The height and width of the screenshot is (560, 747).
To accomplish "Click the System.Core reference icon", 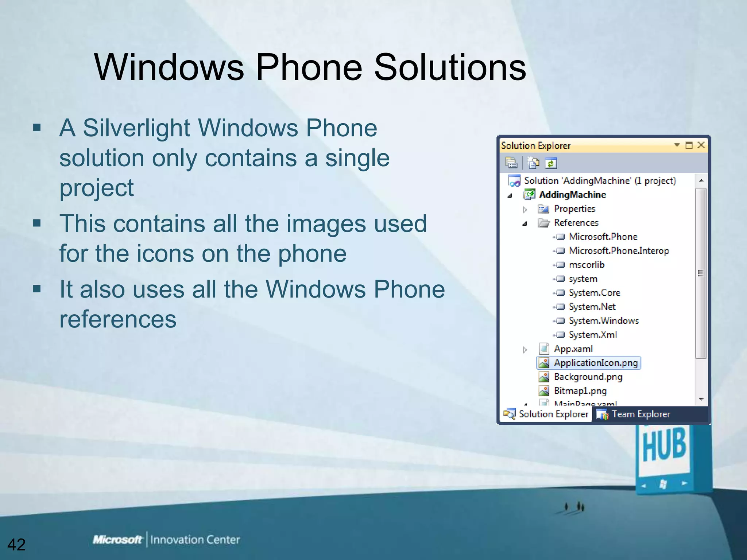I will coord(559,293).
